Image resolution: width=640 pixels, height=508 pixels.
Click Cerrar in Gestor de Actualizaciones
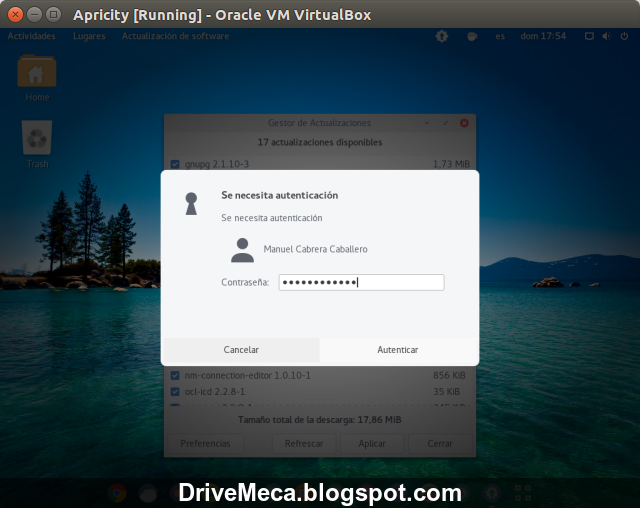point(440,444)
